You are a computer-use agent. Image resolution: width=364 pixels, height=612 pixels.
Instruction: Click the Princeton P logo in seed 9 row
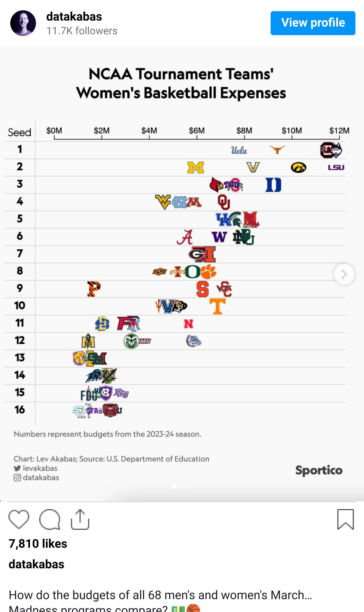coord(94,289)
